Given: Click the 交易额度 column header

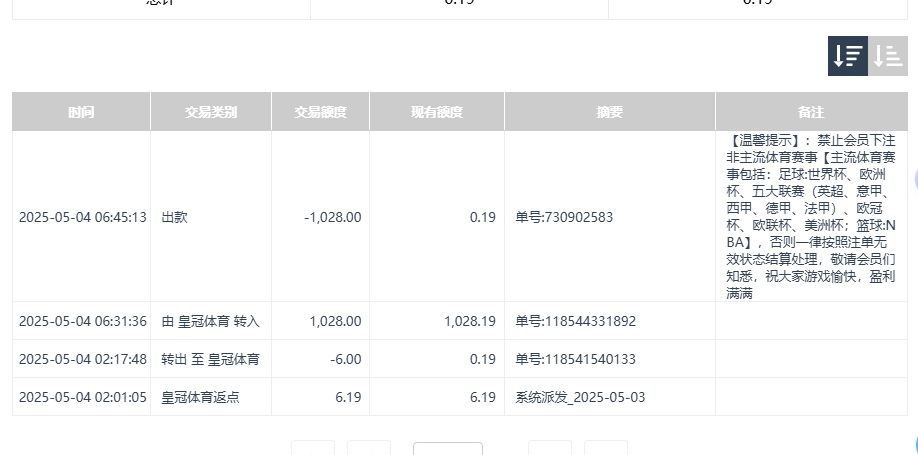Looking at the screenshot, I should (320, 112).
